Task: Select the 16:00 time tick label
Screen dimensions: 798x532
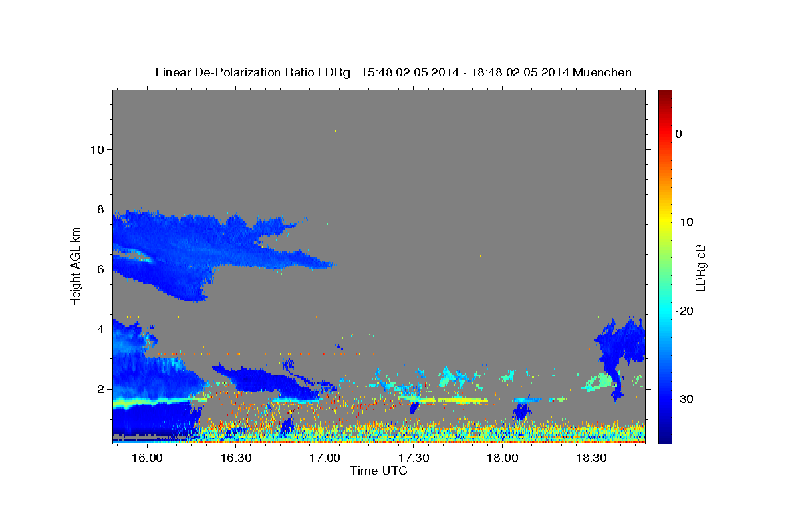Action: coord(148,458)
